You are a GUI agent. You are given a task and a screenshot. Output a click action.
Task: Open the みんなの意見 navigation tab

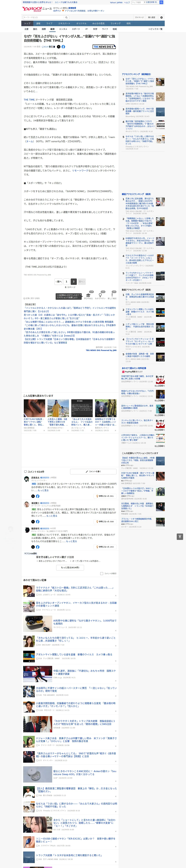point(99,24)
